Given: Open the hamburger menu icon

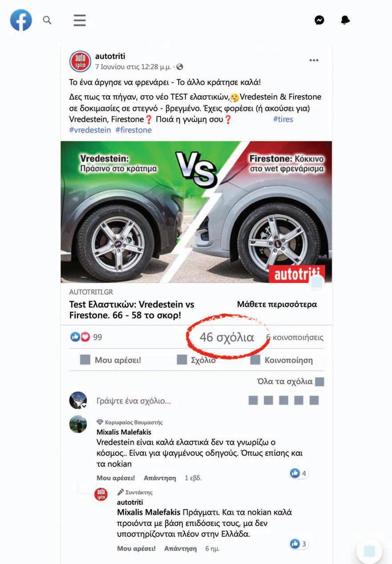Looking at the screenshot, I should coord(80,20).
